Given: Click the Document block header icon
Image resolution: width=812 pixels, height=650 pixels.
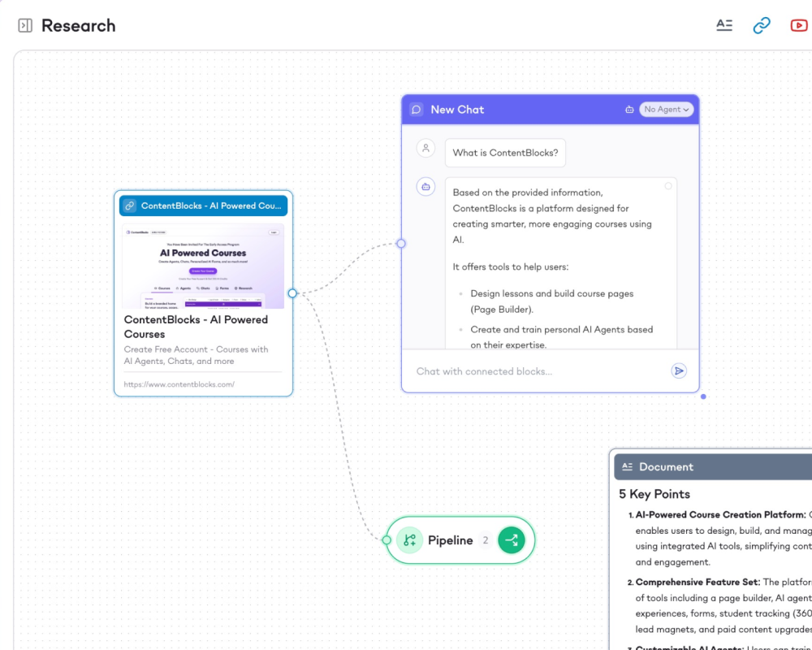Looking at the screenshot, I should pyautogui.click(x=627, y=466).
